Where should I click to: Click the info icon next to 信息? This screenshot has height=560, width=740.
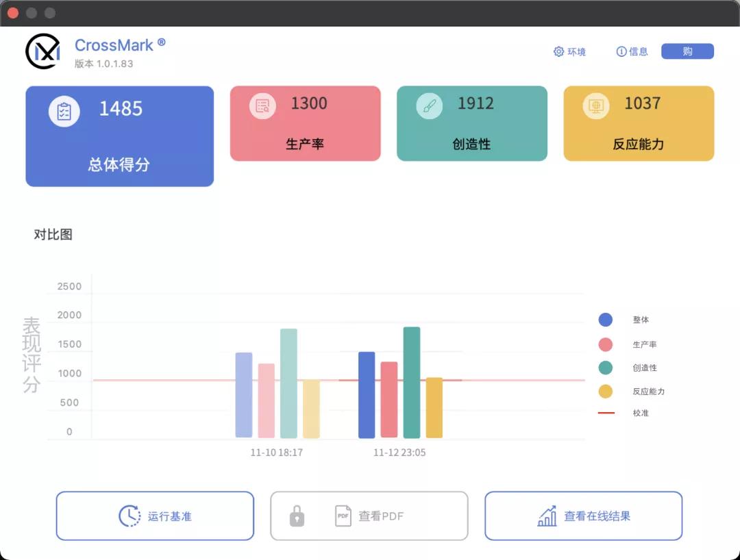(x=621, y=51)
